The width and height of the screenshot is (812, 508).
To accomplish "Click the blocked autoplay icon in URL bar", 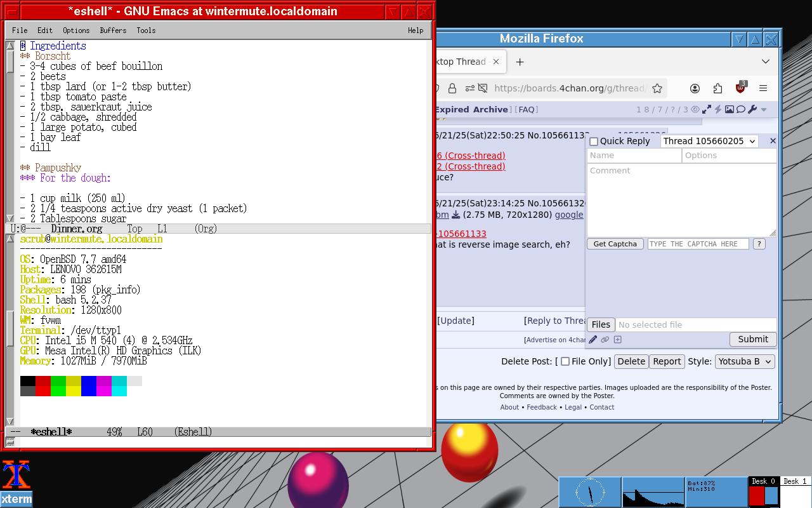I will (483, 88).
